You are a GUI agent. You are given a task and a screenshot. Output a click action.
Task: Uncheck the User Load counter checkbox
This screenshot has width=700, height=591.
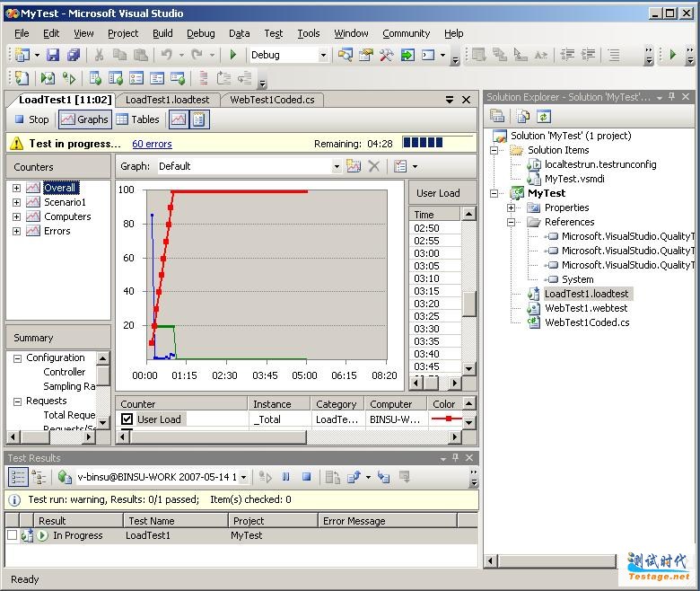click(127, 419)
